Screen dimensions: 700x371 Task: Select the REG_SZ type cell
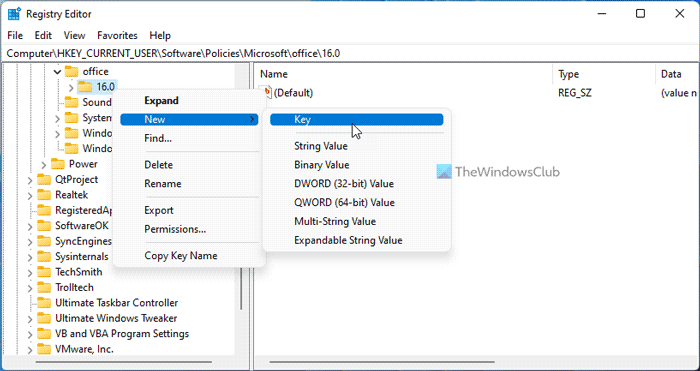tap(575, 93)
